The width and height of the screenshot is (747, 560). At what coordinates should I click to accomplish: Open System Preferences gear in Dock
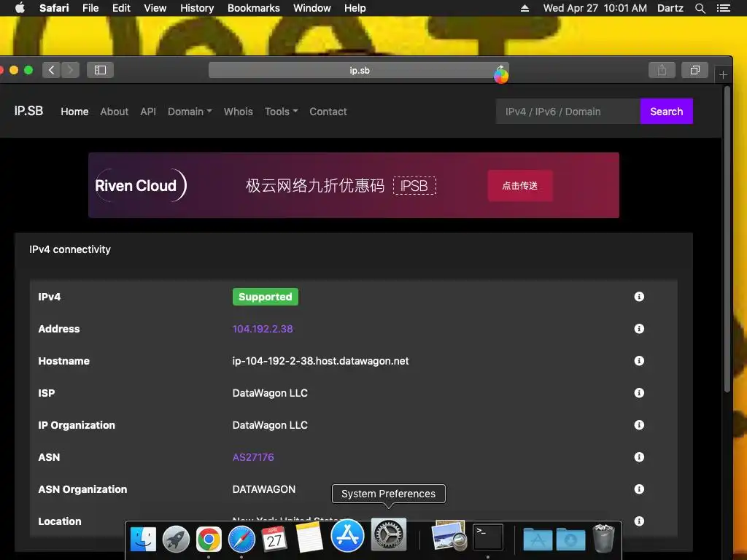pos(389,534)
